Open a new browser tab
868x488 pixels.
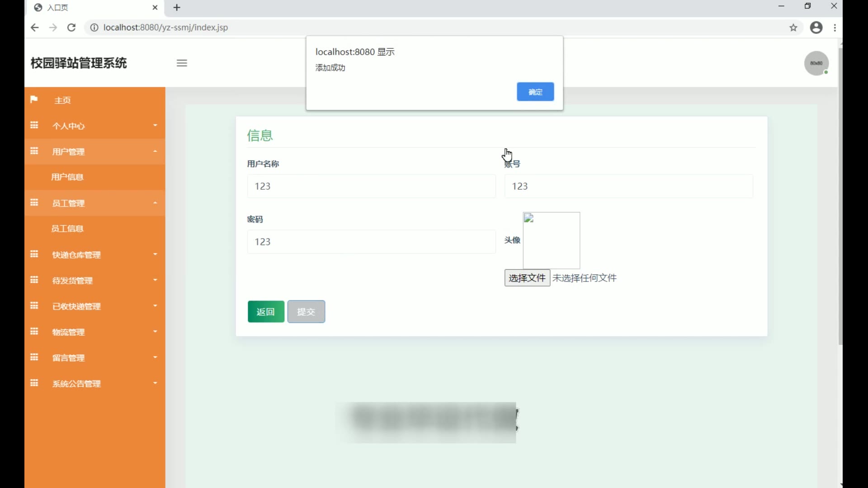coord(177,8)
